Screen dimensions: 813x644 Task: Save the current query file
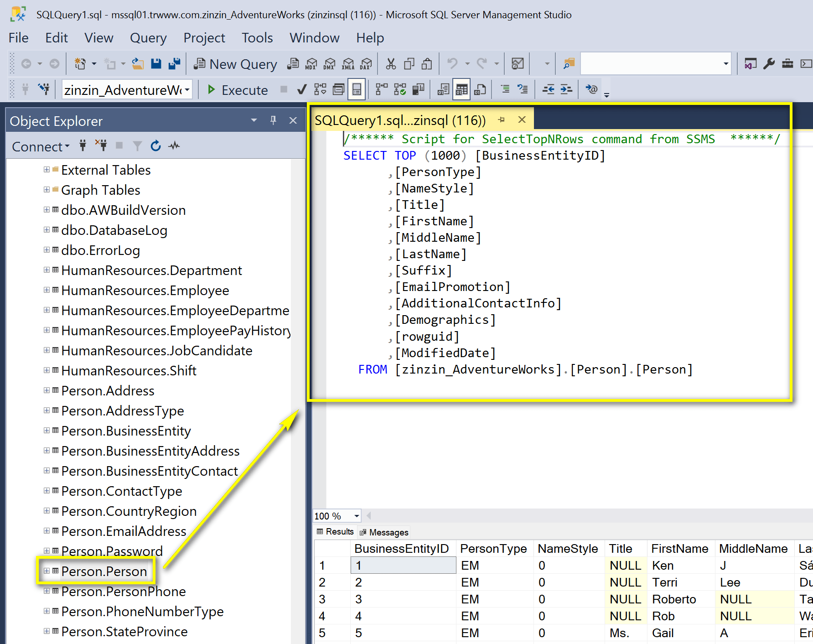[156, 64]
